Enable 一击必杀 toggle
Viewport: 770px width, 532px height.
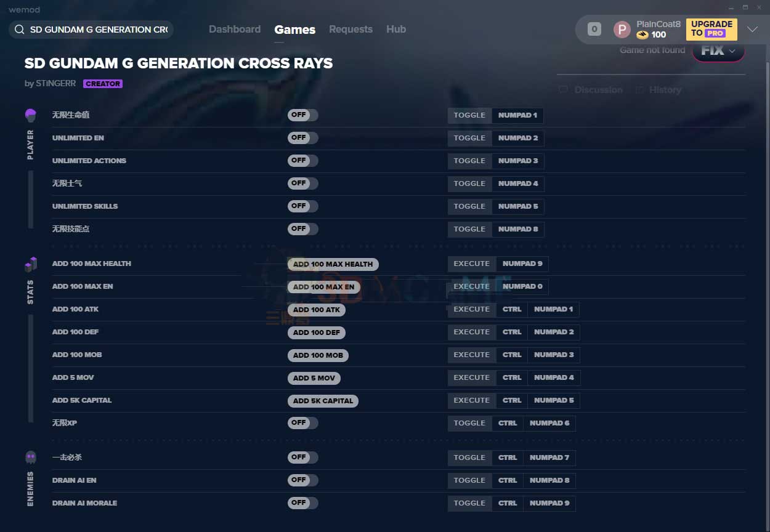tap(302, 457)
